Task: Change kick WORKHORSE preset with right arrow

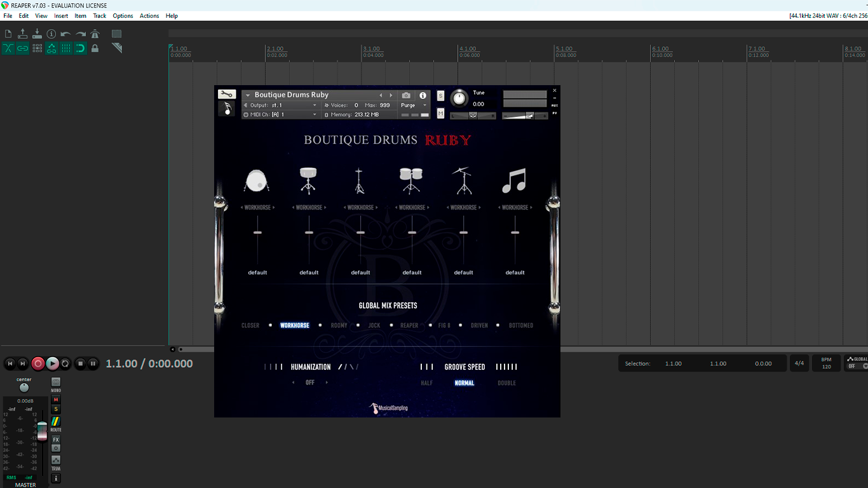Action: point(274,208)
